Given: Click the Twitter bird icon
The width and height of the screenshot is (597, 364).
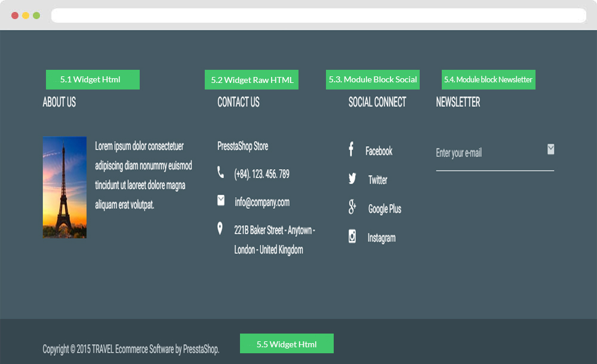Looking at the screenshot, I should pyautogui.click(x=352, y=178).
